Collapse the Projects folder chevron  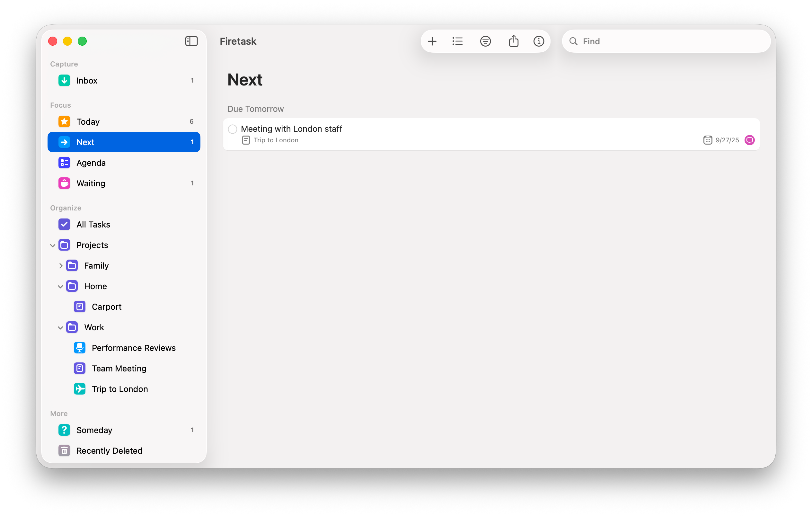53,245
